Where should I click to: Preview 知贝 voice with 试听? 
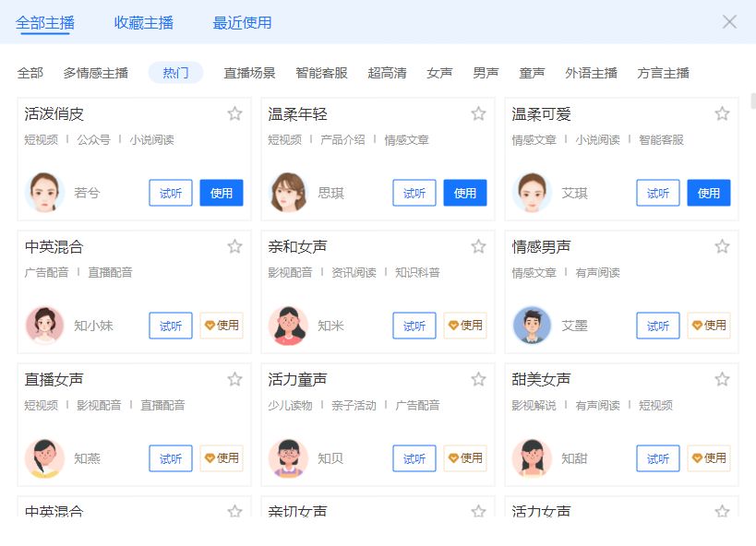(414, 458)
